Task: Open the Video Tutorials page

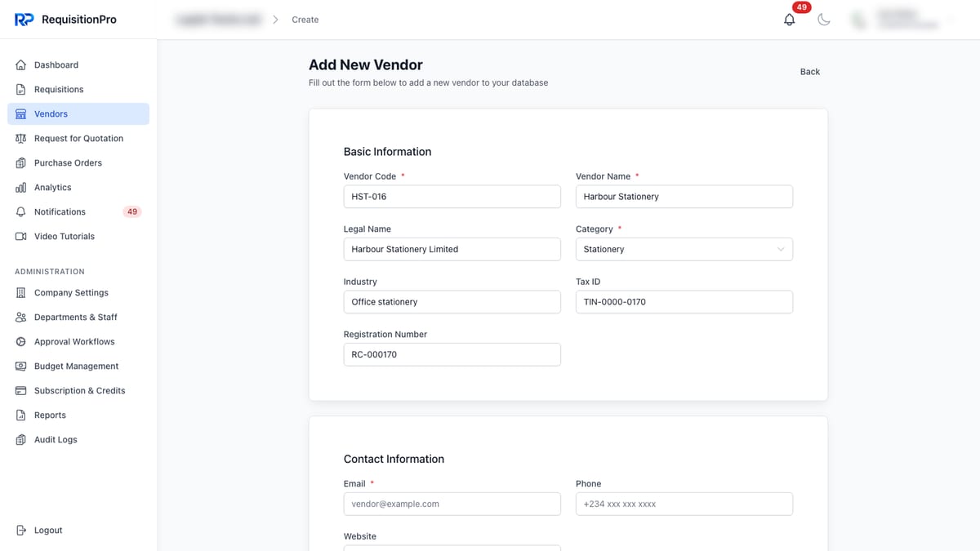Action: (x=78, y=237)
